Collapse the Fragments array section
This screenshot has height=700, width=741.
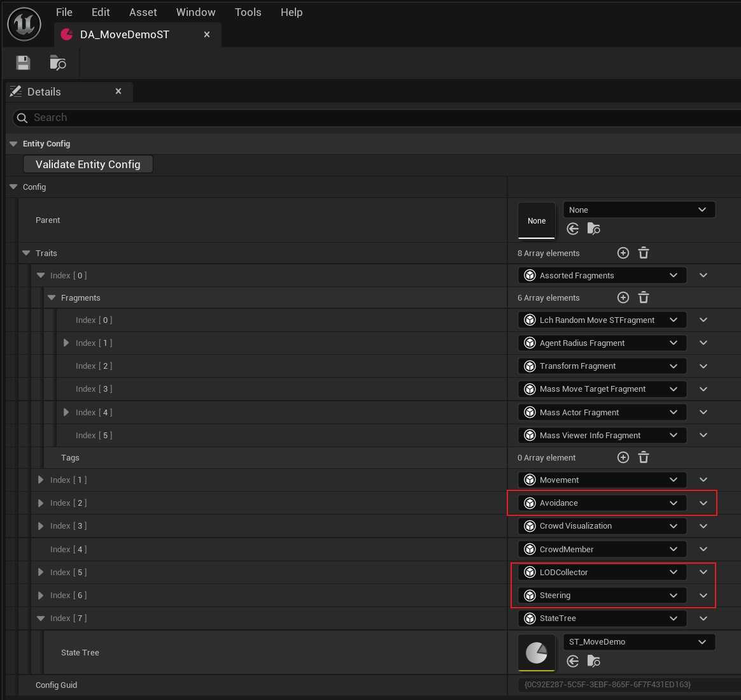pyautogui.click(x=52, y=297)
